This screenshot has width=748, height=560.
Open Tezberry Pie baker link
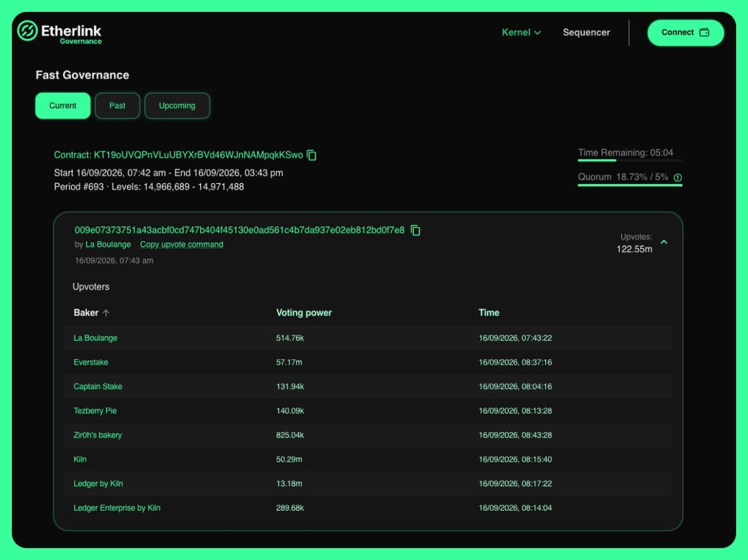pos(95,411)
